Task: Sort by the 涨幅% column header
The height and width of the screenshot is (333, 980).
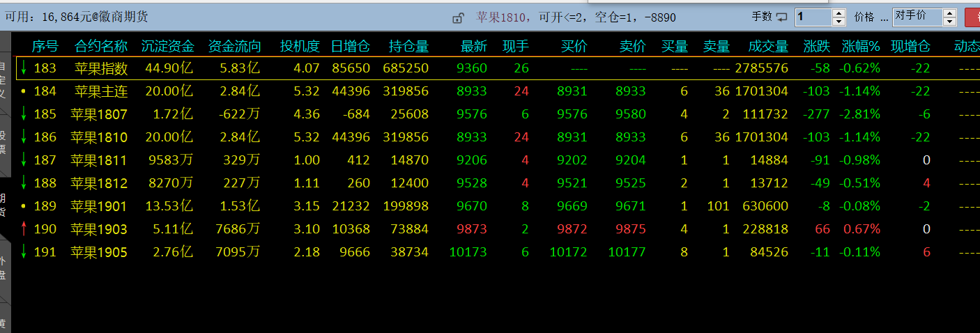Action: (861, 47)
